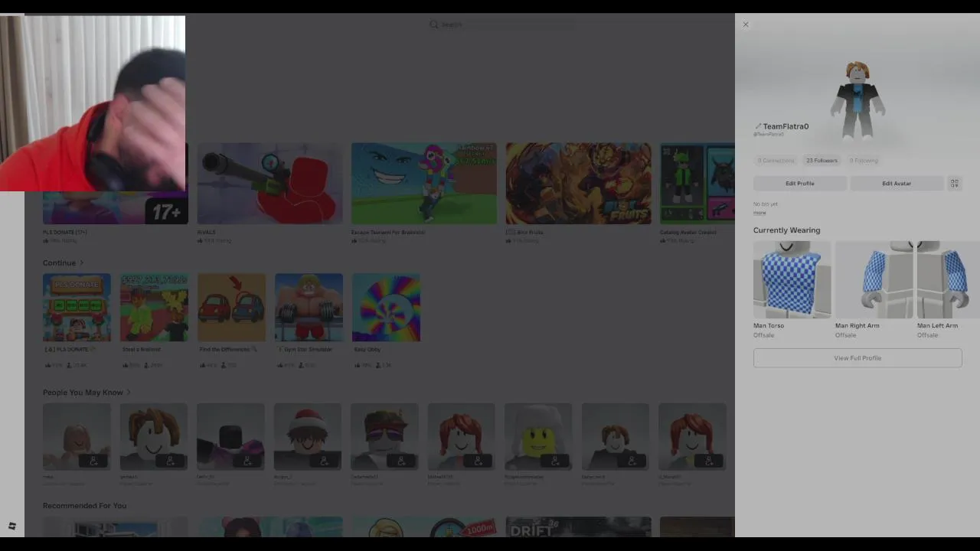Open the Gym Star Simulator thumbnail
Viewport: 980px width, 551px height.
tap(309, 308)
